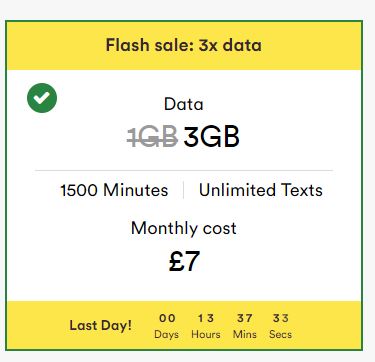Click the £7 price
375x362 pixels.
coord(184,261)
